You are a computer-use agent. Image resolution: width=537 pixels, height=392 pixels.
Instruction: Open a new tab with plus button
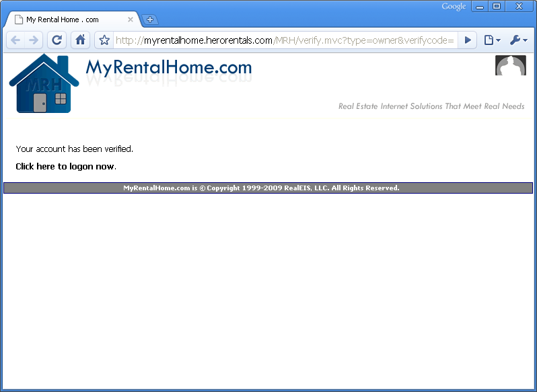(150, 19)
